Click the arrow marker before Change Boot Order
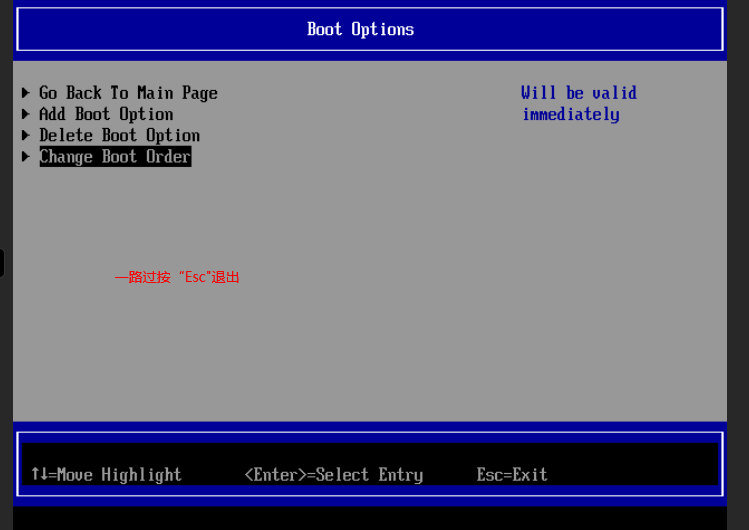Viewport: 749px width, 530px height. coord(26,156)
